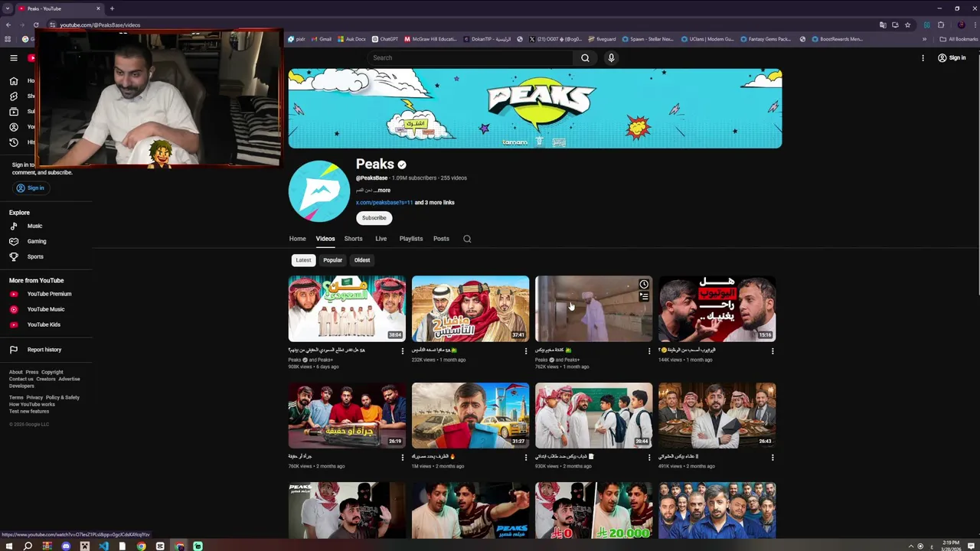980x551 pixels.
Task: Click the translate page icon in address bar
Action: coord(883,24)
